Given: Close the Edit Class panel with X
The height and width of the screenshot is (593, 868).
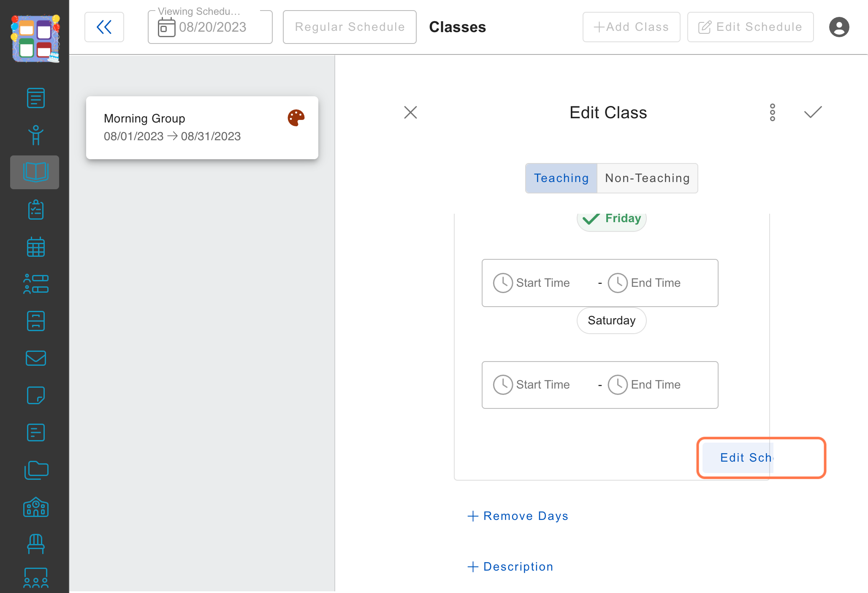Looking at the screenshot, I should click(x=410, y=112).
